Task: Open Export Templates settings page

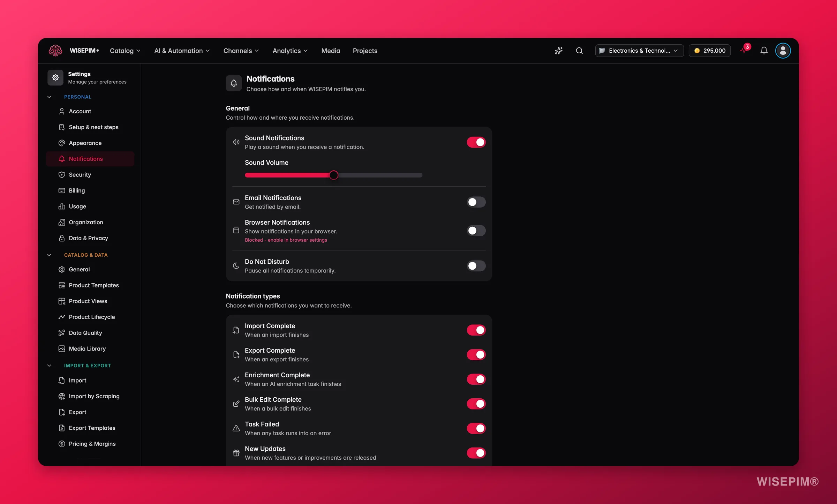Action: 90,428
